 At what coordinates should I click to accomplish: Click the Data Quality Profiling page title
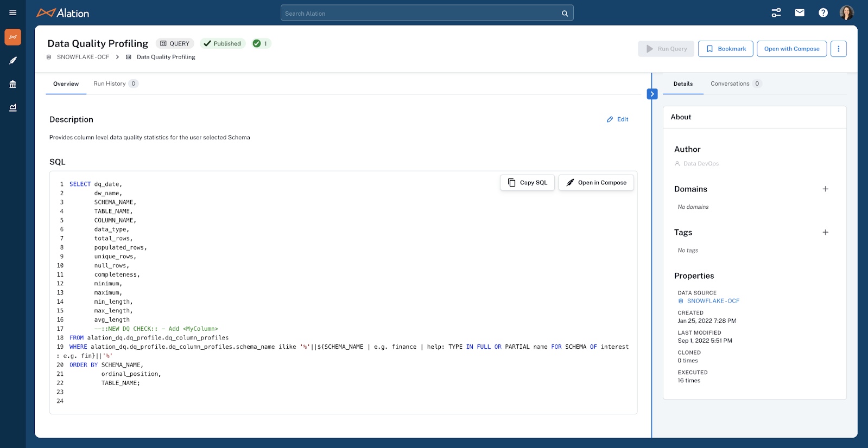[x=98, y=43]
